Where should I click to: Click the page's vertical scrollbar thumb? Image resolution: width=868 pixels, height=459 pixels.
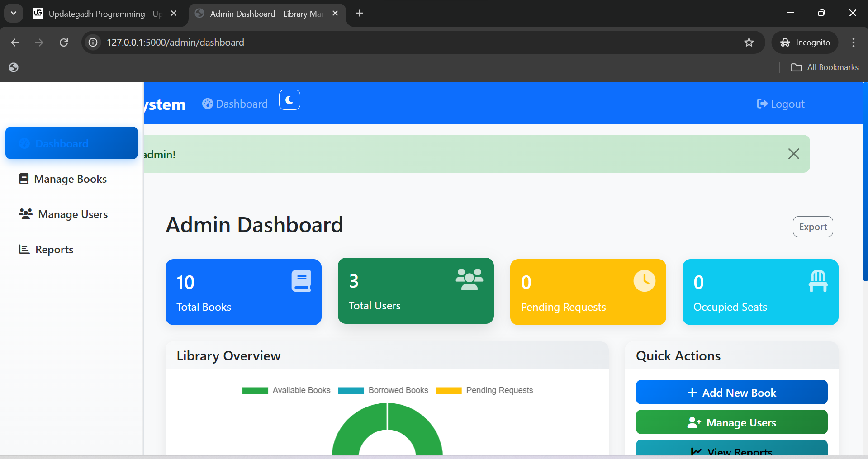click(865, 181)
